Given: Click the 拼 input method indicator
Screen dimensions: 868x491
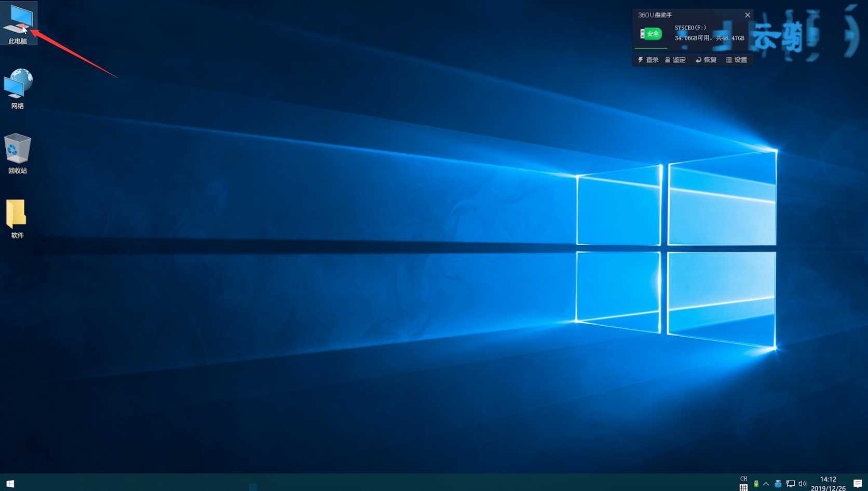Looking at the screenshot, I should (x=743, y=487).
